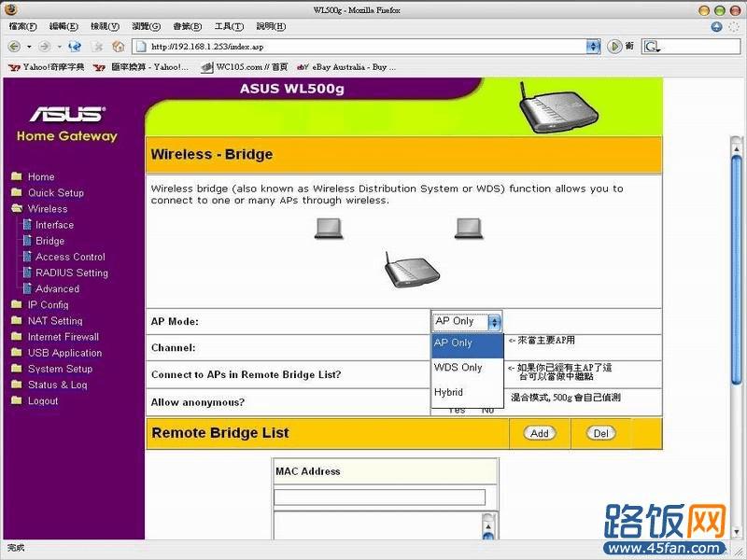The image size is (747, 560).
Task: Open the Forward button history dropdown arrow
Action: coord(59,47)
